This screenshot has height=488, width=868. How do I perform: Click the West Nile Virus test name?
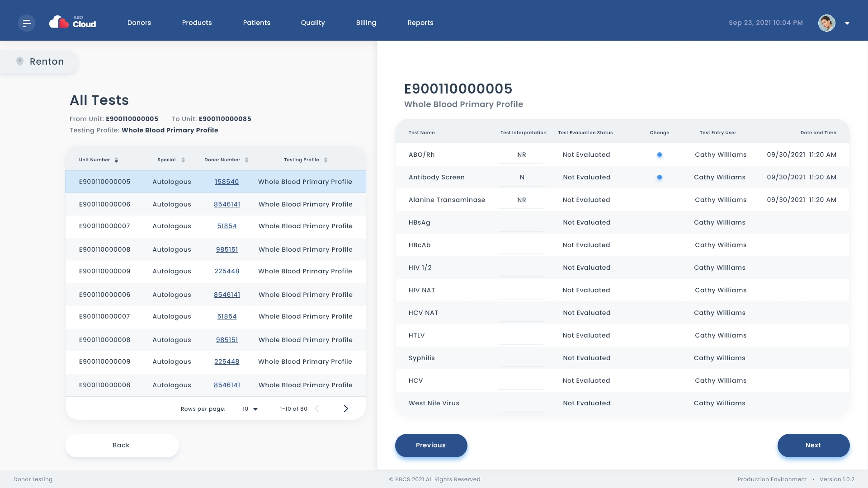pyautogui.click(x=434, y=403)
